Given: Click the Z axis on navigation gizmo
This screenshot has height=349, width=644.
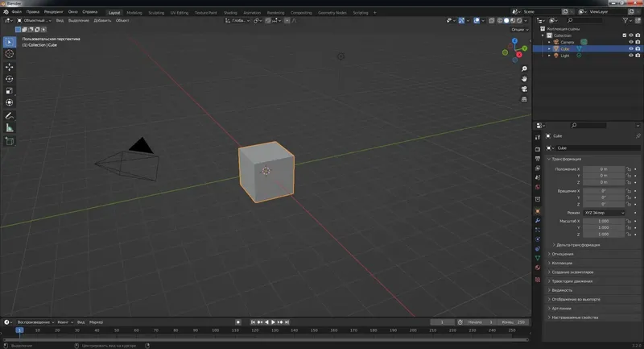Looking at the screenshot, I should coord(514,40).
